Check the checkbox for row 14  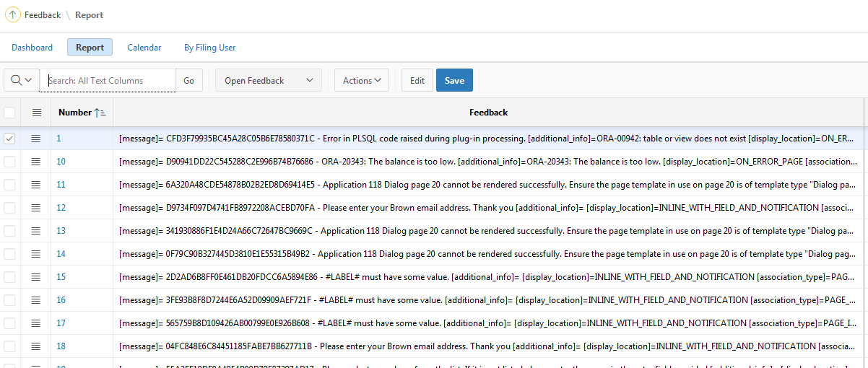coord(9,254)
